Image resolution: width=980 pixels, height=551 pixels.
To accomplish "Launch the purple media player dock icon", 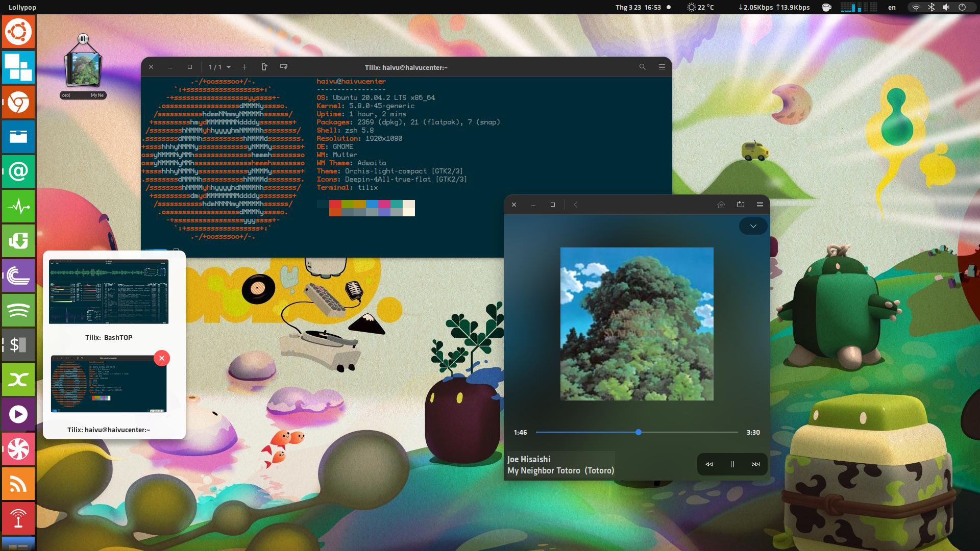I will (x=18, y=414).
